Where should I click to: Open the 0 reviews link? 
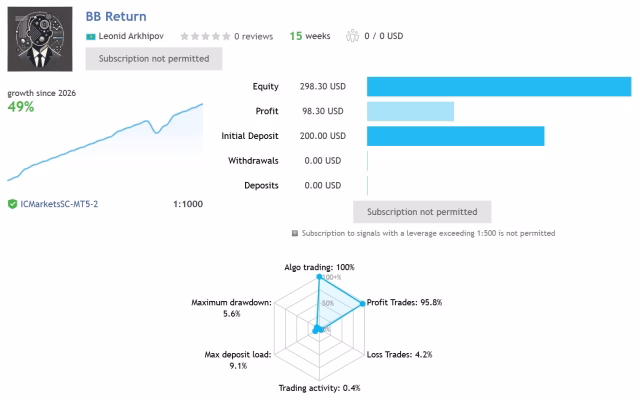pyautogui.click(x=253, y=36)
